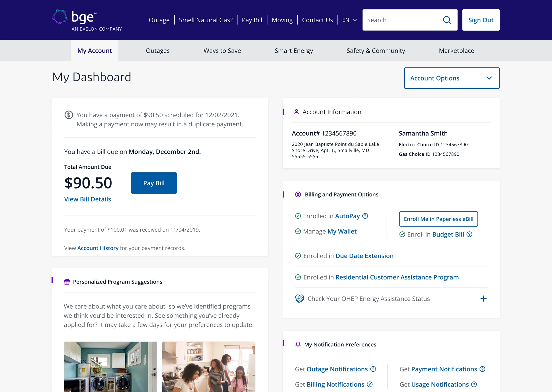This screenshot has width=552, height=392.
Task: Expand OHEP Energy Assistance Status plus
Action: 484,299
